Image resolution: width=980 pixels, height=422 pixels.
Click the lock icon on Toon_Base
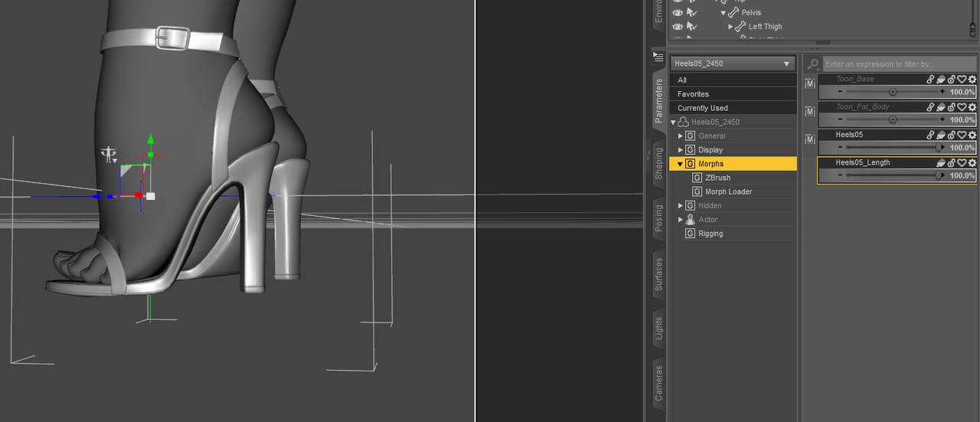click(952, 79)
